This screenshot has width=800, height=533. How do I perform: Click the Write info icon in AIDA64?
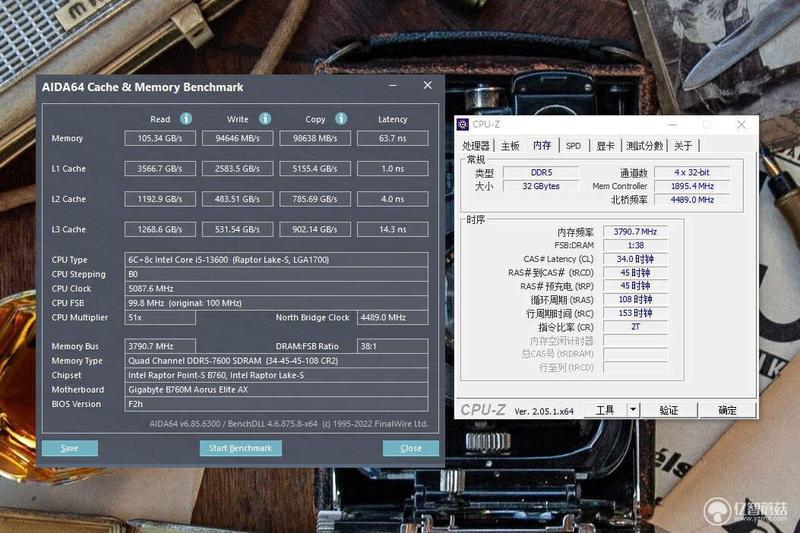[265, 119]
